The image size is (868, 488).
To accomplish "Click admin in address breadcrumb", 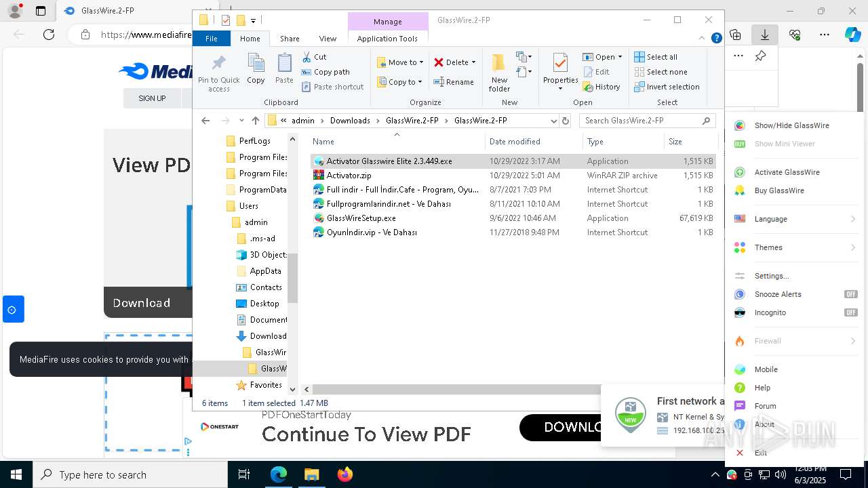I will [x=303, y=121].
